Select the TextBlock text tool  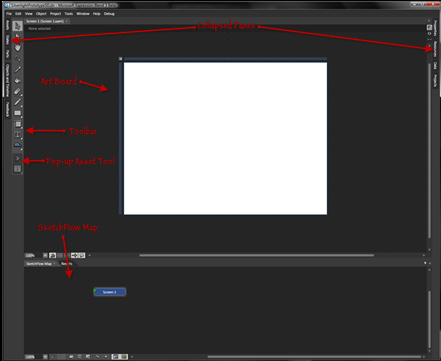(x=18, y=135)
